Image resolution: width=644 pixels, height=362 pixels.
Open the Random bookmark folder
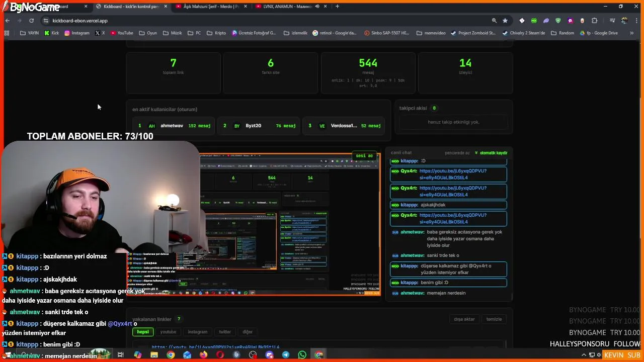[x=562, y=33]
